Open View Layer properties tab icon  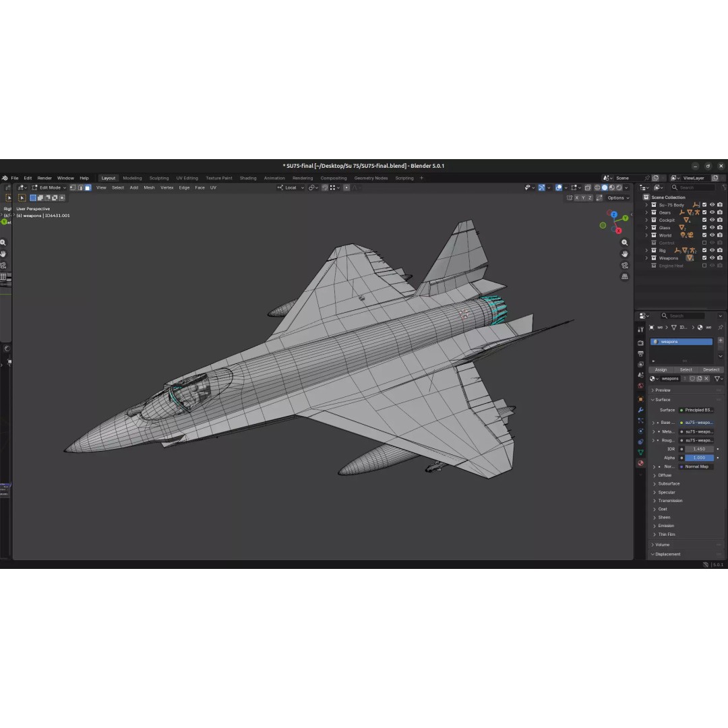coord(641,365)
